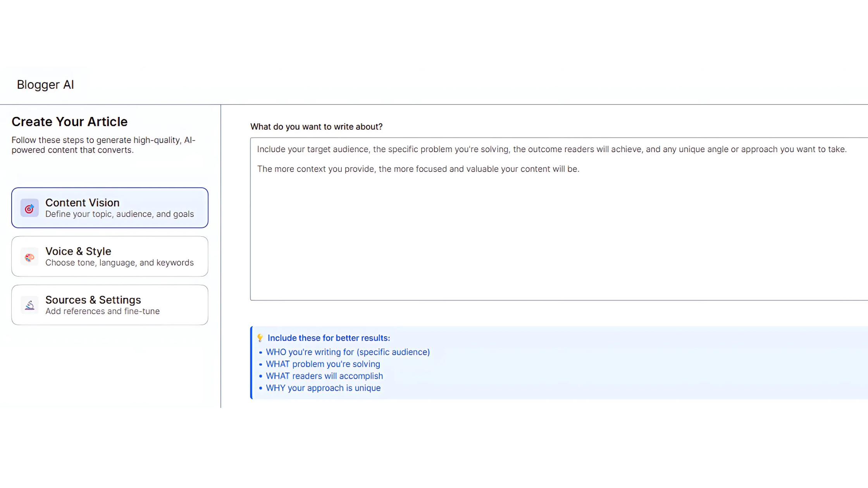Click the Sources & Settings microscope icon
Viewport: 868px width, 488px height.
click(x=29, y=306)
